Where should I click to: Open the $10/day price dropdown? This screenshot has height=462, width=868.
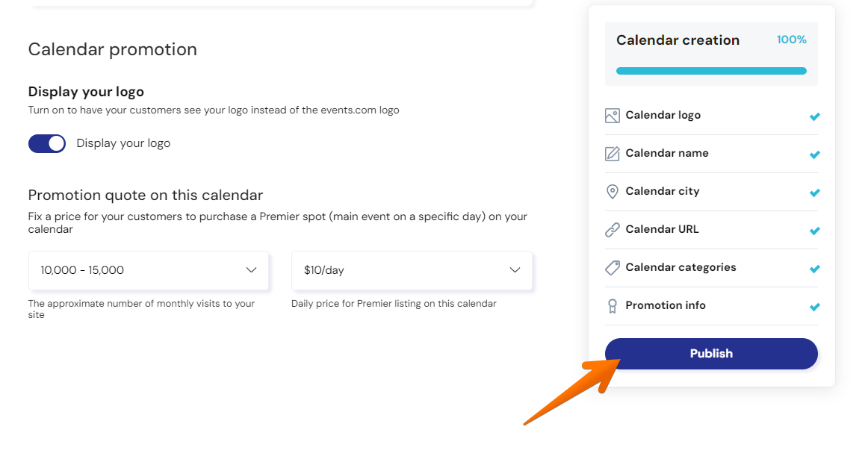[412, 271]
